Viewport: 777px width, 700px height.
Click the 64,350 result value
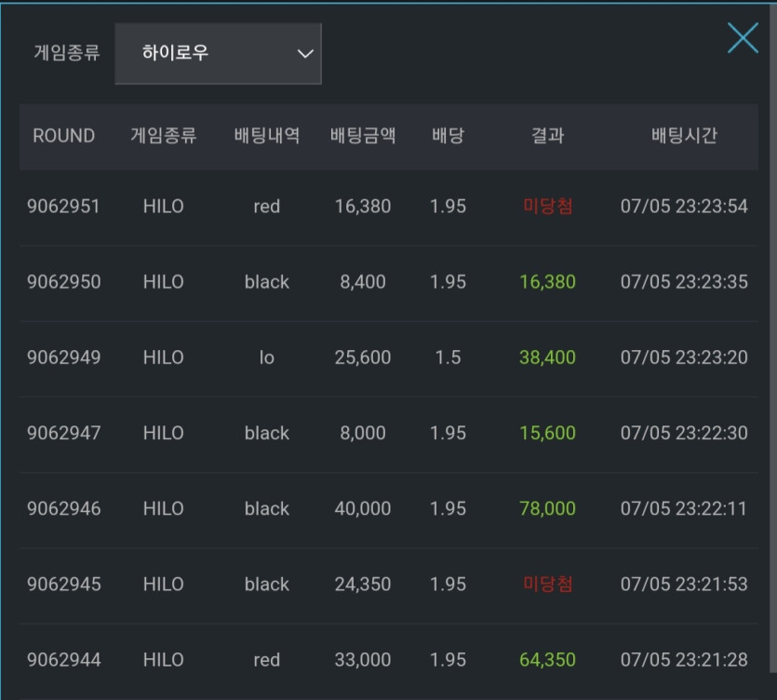[547, 660]
